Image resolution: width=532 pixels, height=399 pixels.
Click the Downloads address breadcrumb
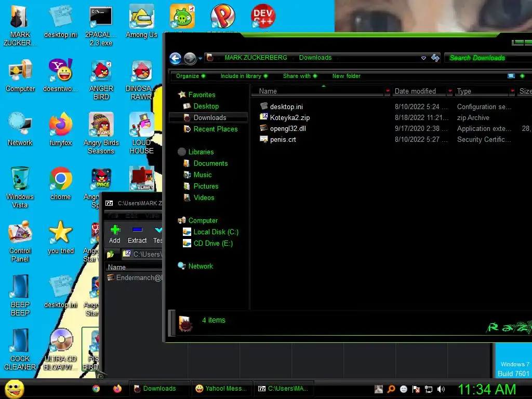tap(315, 58)
